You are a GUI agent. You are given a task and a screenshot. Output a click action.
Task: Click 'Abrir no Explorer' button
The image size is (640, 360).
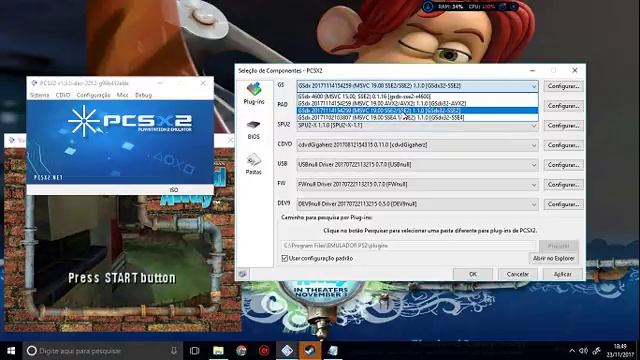coord(553,258)
